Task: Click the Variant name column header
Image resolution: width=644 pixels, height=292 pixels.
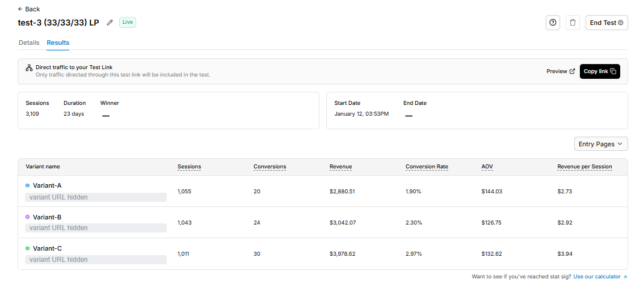Action: 43,166
